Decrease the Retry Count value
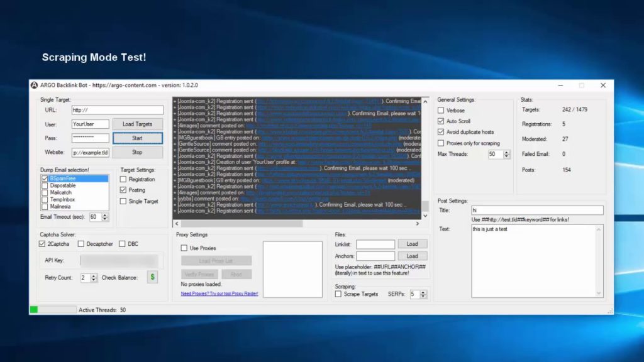The image size is (644, 362). click(x=94, y=280)
